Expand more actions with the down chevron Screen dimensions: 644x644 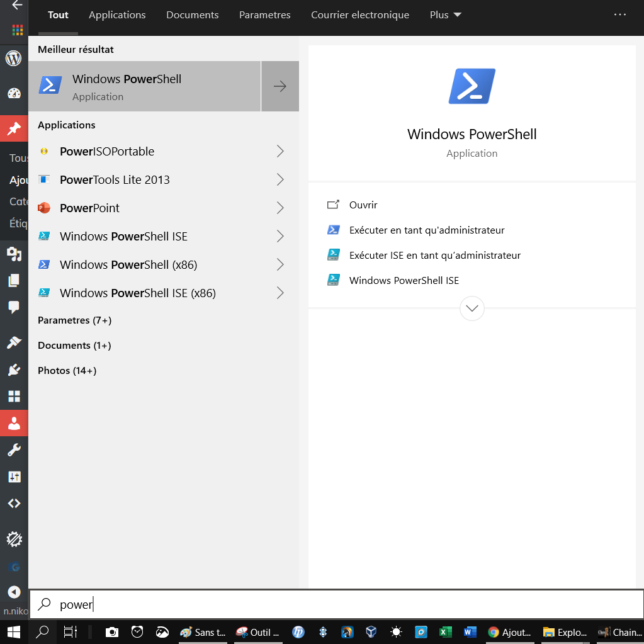tap(472, 308)
